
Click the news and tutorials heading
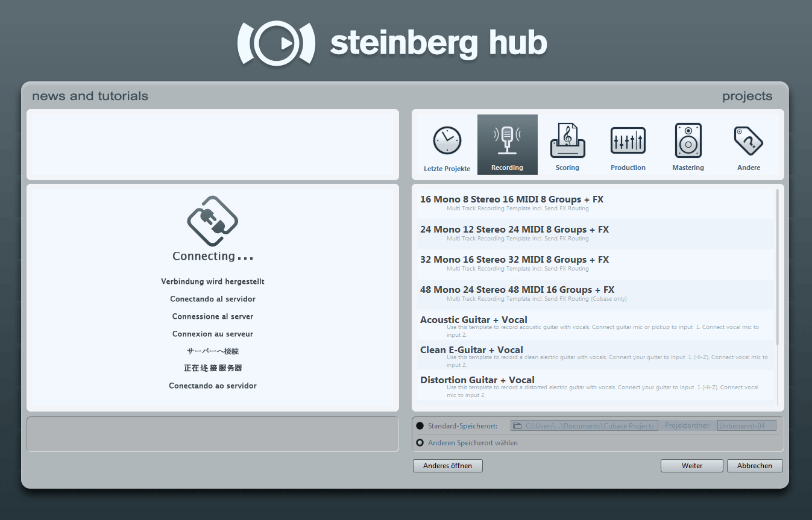90,96
